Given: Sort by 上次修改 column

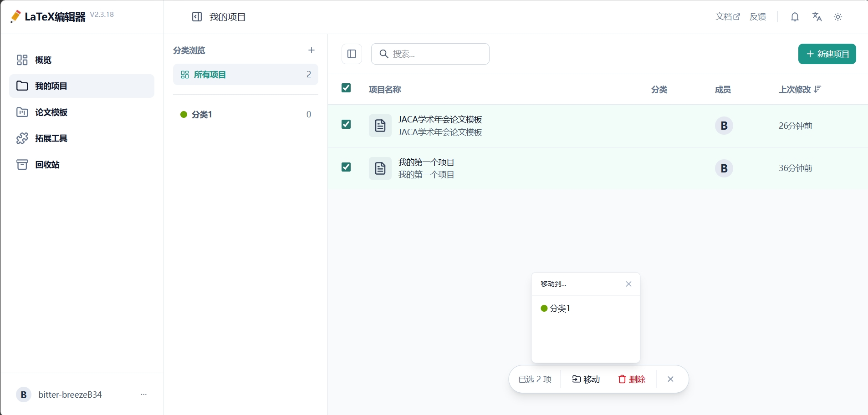Looking at the screenshot, I should [800, 89].
